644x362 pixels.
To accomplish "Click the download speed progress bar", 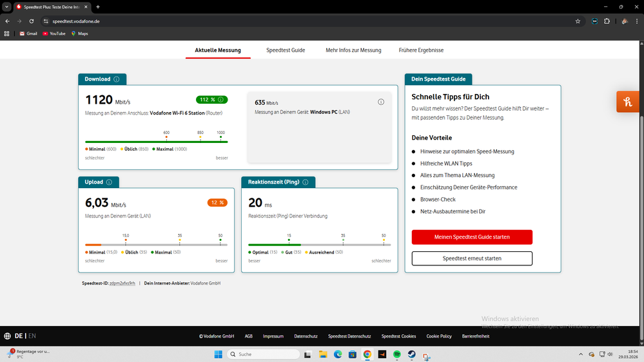I will tap(157, 142).
